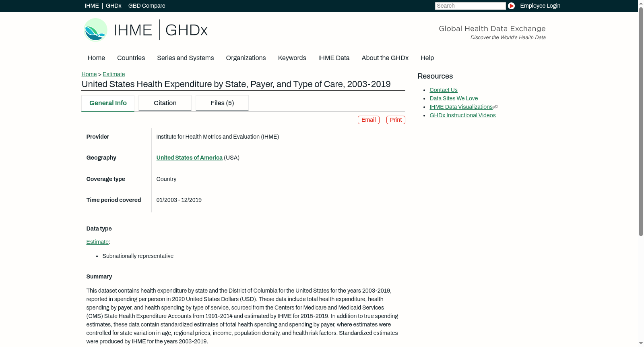Open GHDx Instructional Videos link

pos(462,115)
